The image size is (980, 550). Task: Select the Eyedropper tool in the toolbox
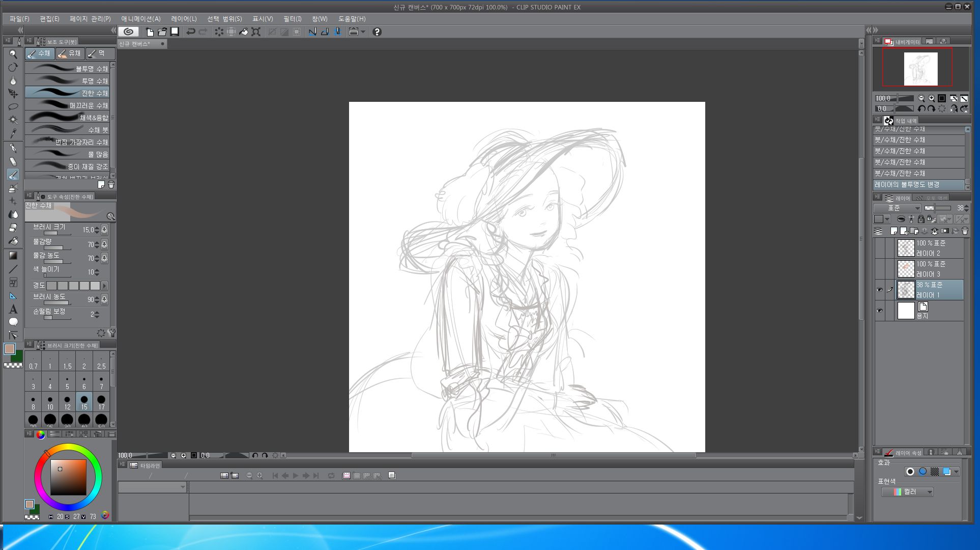point(13,133)
